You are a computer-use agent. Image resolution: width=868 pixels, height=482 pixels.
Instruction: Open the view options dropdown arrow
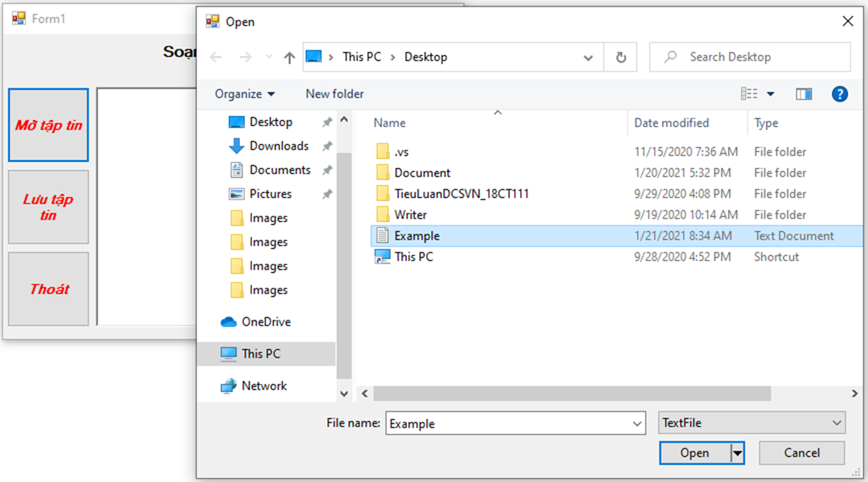[x=770, y=94]
